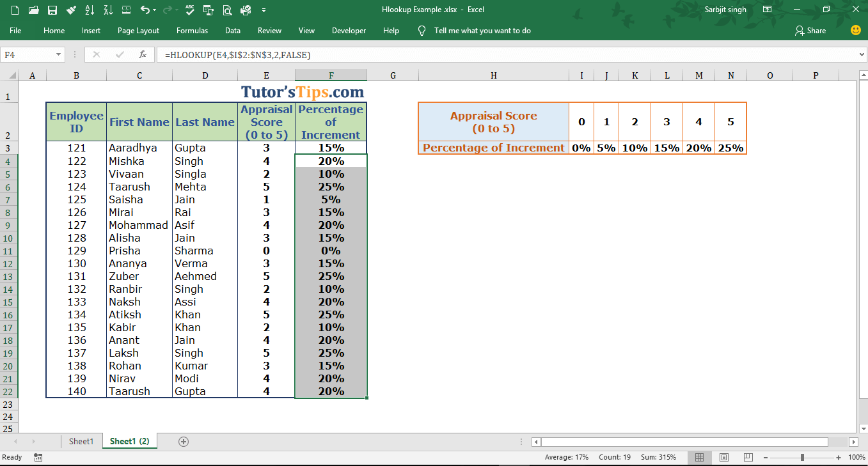Click the Share button

[x=810, y=31]
